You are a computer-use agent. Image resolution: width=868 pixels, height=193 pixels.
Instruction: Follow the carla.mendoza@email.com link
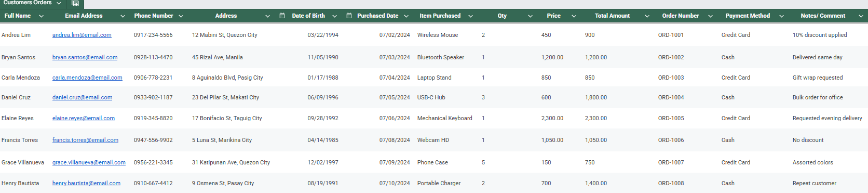click(87, 78)
